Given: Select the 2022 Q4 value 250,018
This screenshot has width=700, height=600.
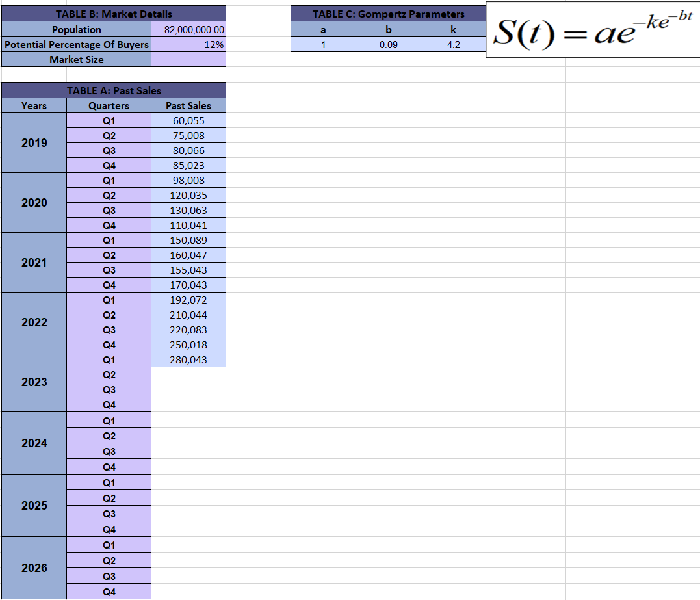Looking at the screenshot, I should pyautogui.click(x=188, y=345).
